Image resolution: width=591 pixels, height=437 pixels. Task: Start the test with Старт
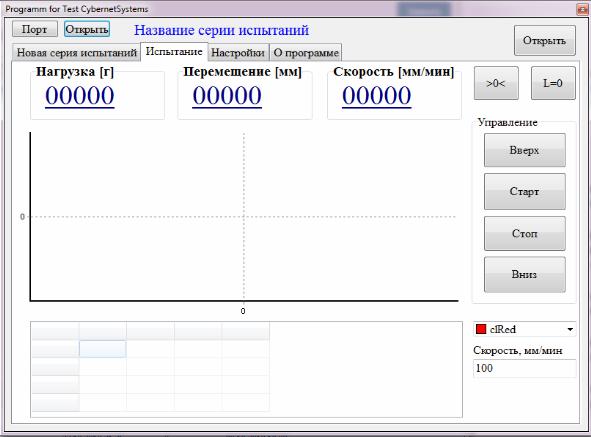pyautogui.click(x=525, y=192)
